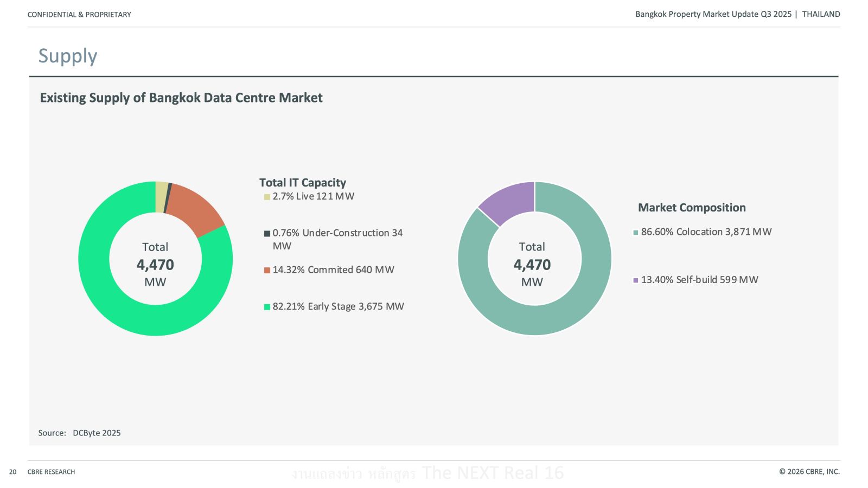Select the Source DCByte 2025 footnote

pyautogui.click(x=79, y=433)
